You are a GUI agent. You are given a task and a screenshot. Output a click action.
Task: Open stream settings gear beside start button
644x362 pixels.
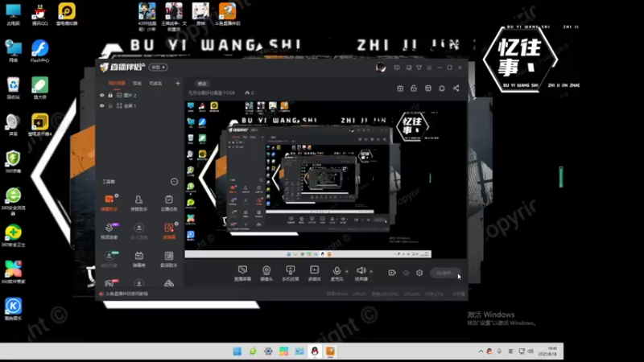tap(419, 273)
